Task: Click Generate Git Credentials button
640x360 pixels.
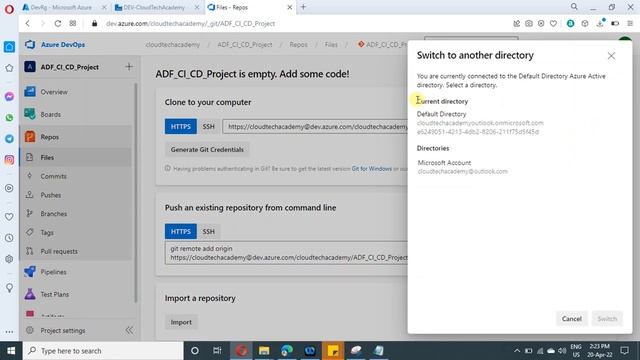Action: (x=207, y=149)
